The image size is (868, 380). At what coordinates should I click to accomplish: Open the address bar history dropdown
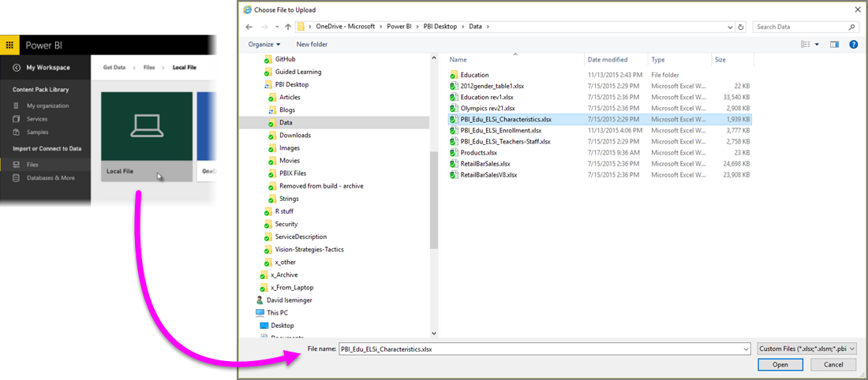pos(731,27)
